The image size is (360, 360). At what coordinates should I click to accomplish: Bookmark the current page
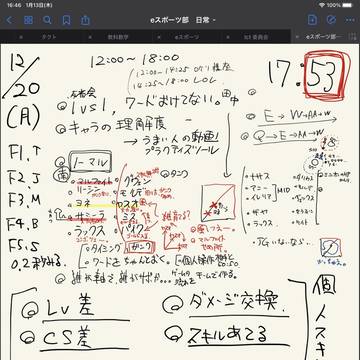pyautogui.click(x=66, y=20)
